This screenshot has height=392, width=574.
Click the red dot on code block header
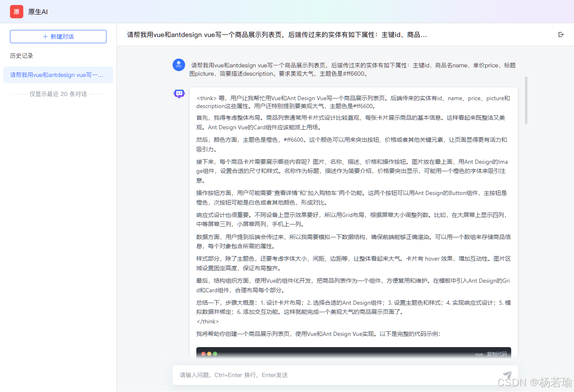(x=203, y=354)
